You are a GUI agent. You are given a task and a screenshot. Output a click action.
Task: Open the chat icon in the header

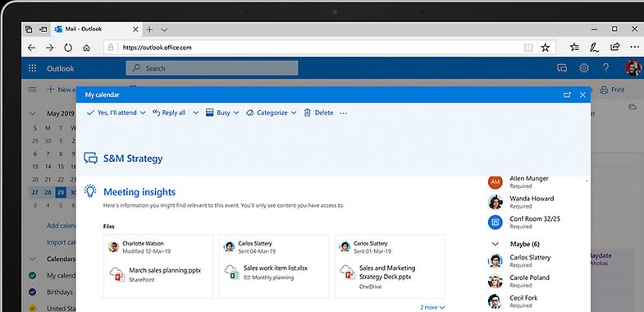[x=562, y=68]
